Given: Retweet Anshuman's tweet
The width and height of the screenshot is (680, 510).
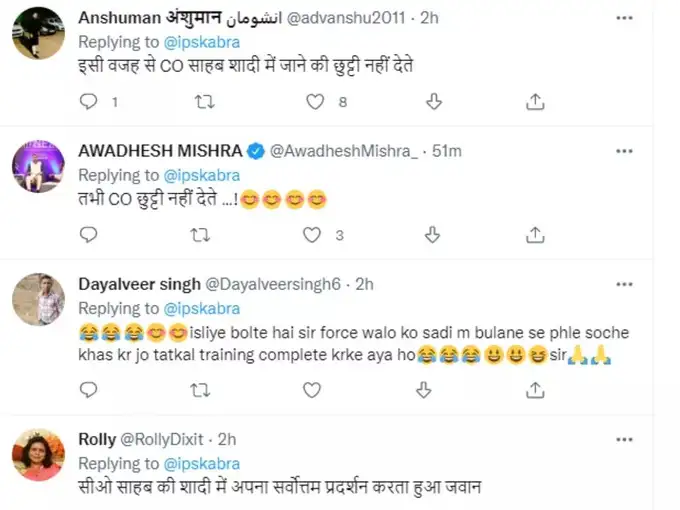Looking at the screenshot, I should [x=203, y=101].
